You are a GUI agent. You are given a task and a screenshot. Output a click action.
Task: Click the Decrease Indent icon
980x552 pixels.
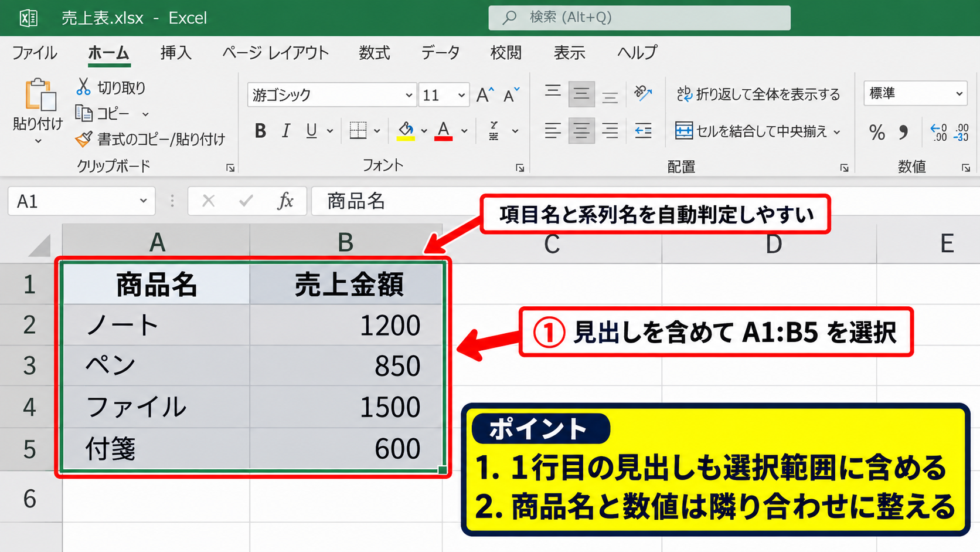(x=643, y=131)
